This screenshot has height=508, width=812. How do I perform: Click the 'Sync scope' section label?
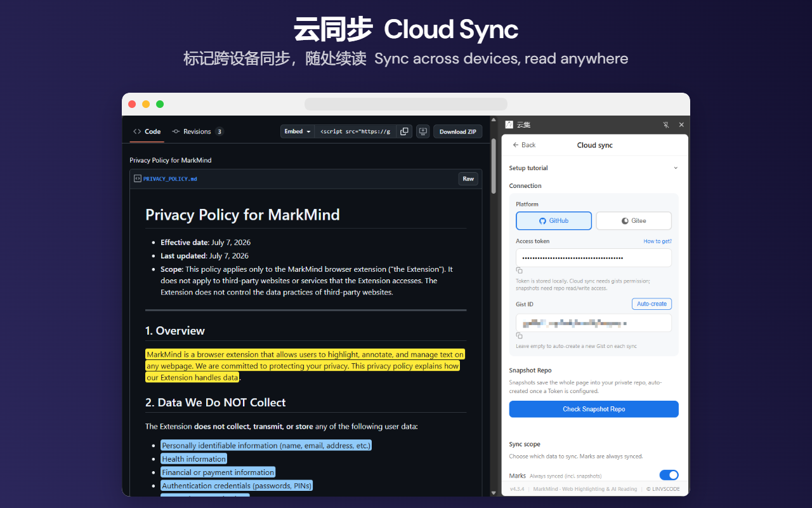(x=525, y=444)
